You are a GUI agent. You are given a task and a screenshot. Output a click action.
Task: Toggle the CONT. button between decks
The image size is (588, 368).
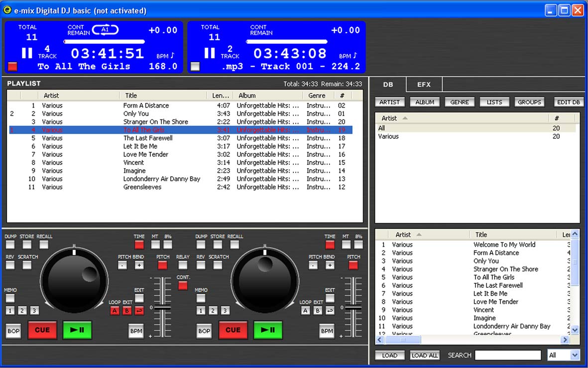(x=183, y=285)
